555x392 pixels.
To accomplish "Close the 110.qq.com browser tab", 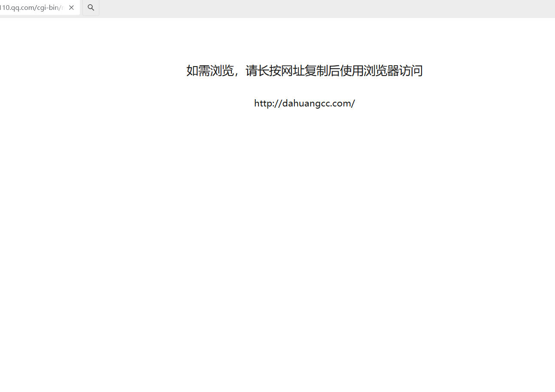I will (x=71, y=7).
